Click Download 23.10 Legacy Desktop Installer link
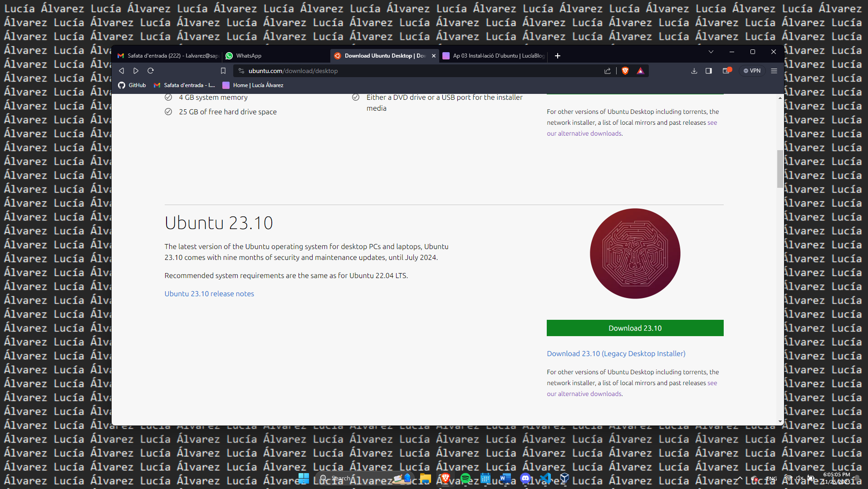This screenshot has height=489, width=868. click(x=616, y=353)
